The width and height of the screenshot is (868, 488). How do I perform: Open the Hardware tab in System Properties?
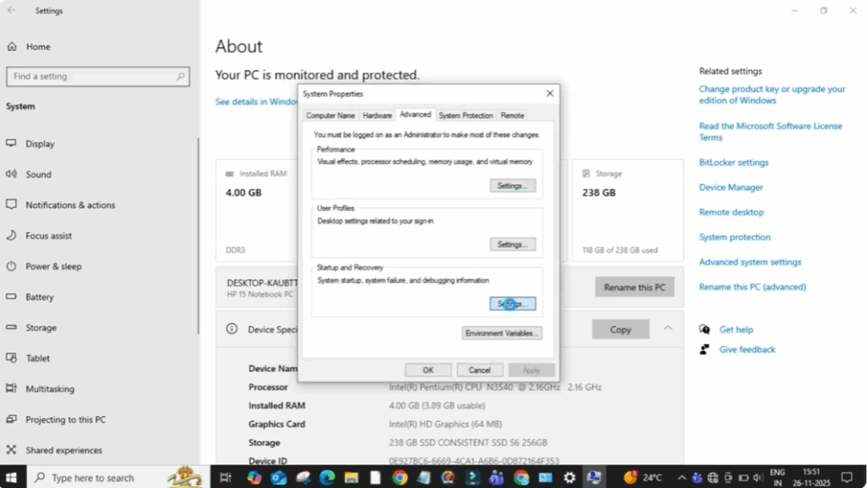(x=376, y=114)
